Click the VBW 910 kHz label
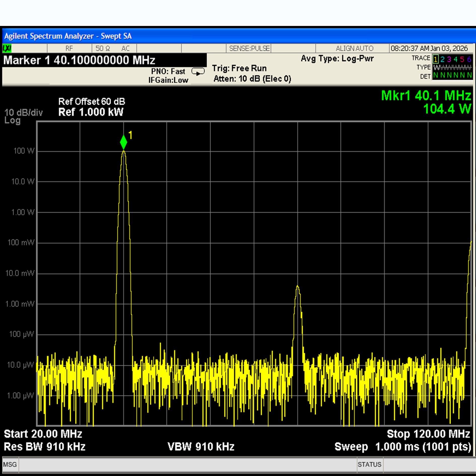Screen dimensions: 476x476 (201, 447)
